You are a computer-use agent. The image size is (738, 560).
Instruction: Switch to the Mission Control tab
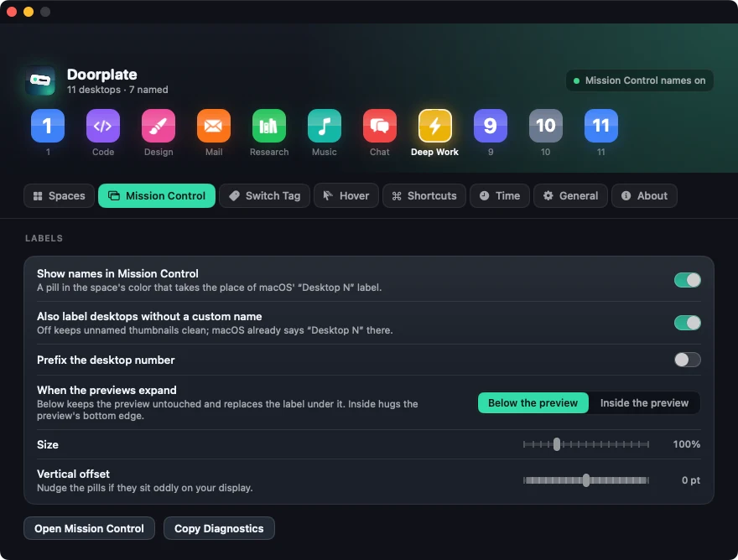point(157,196)
